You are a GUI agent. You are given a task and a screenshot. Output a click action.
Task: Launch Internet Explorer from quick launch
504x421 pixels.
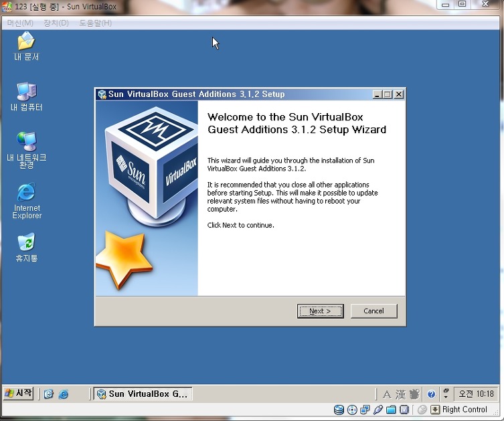pos(64,394)
